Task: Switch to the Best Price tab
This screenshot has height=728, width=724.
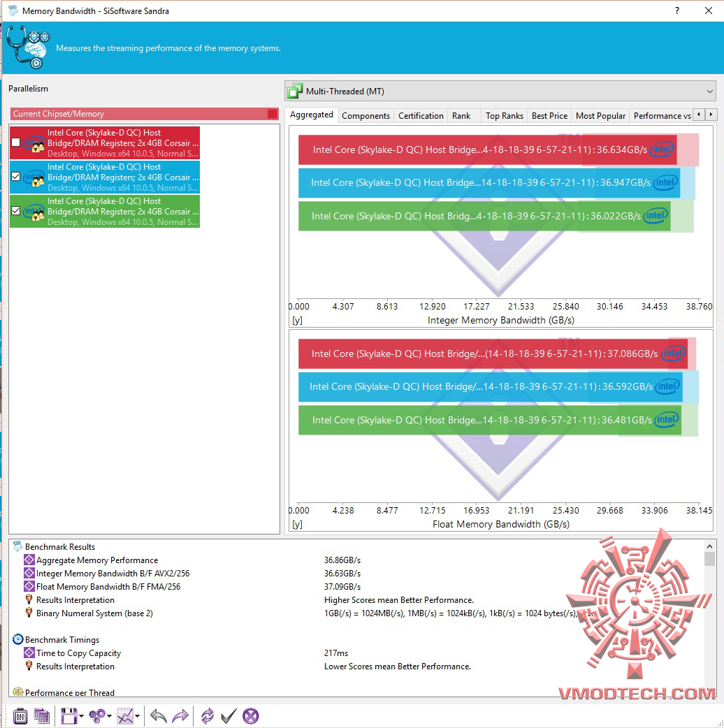Action: pos(549,115)
